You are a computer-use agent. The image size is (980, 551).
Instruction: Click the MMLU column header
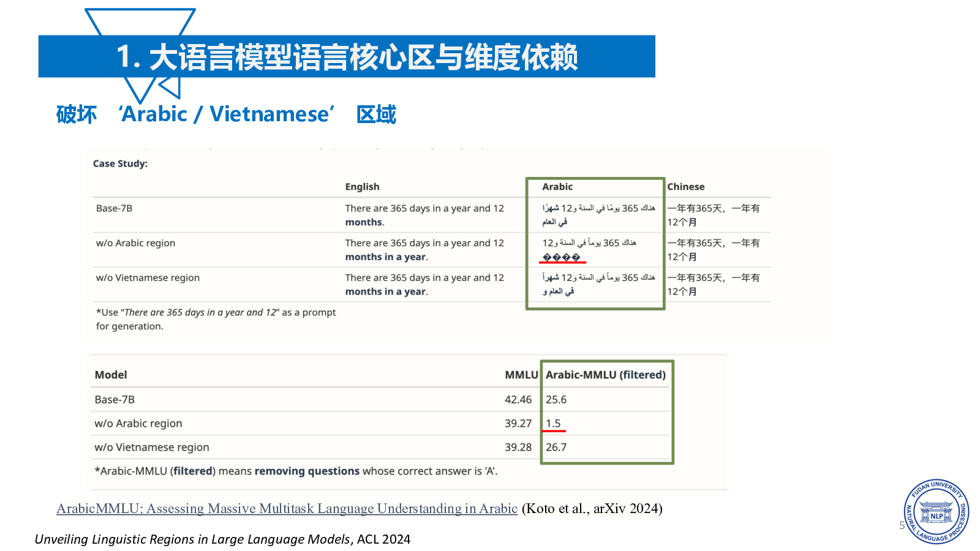point(521,375)
